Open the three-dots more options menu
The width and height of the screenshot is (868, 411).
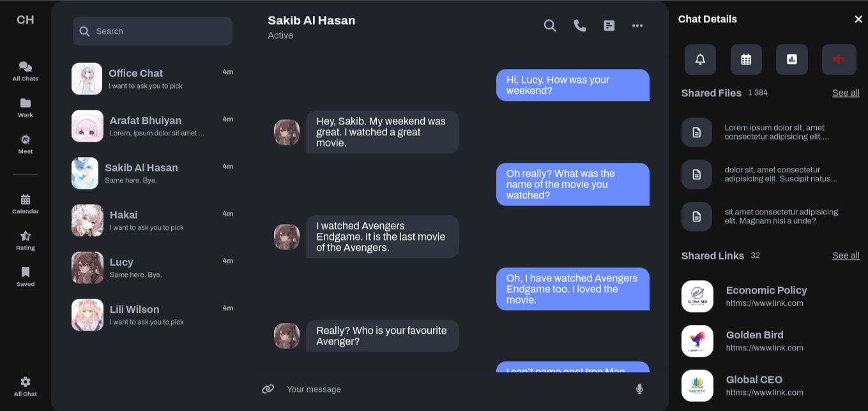(x=637, y=26)
